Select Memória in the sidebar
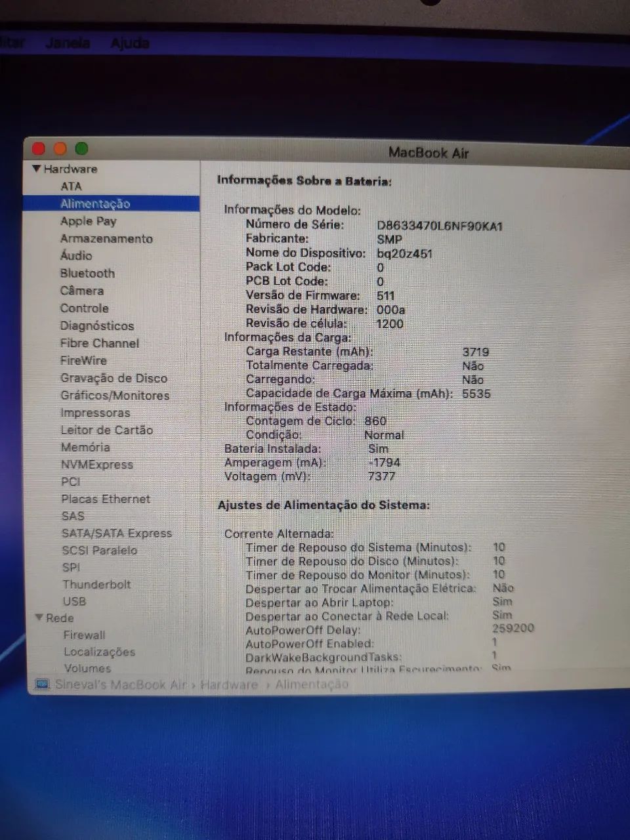Viewport: 630px width, 840px height. 85,447
